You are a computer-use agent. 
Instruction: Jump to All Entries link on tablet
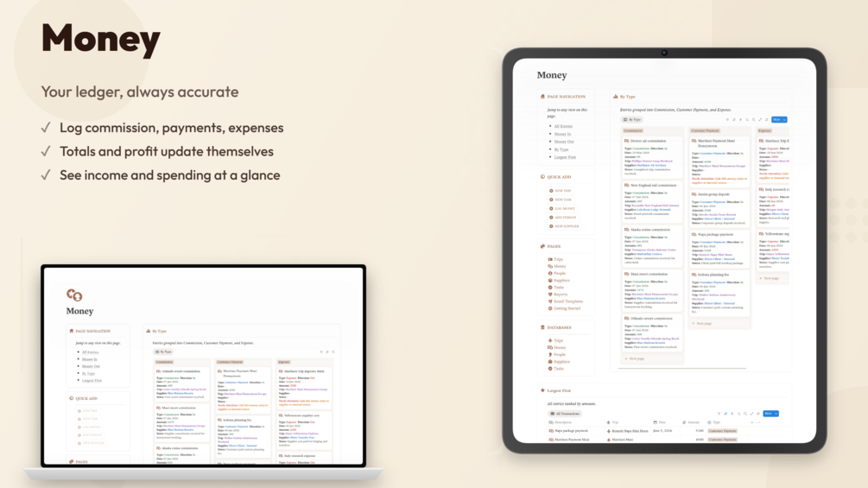[563, 126]
